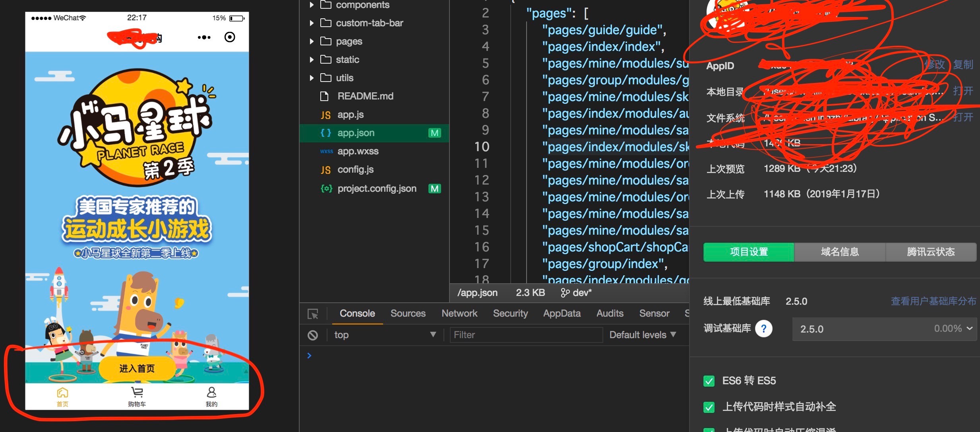Viewport: 980px width, 432px height.
Task: Select the 项目设置 tab
Action: 749,252
